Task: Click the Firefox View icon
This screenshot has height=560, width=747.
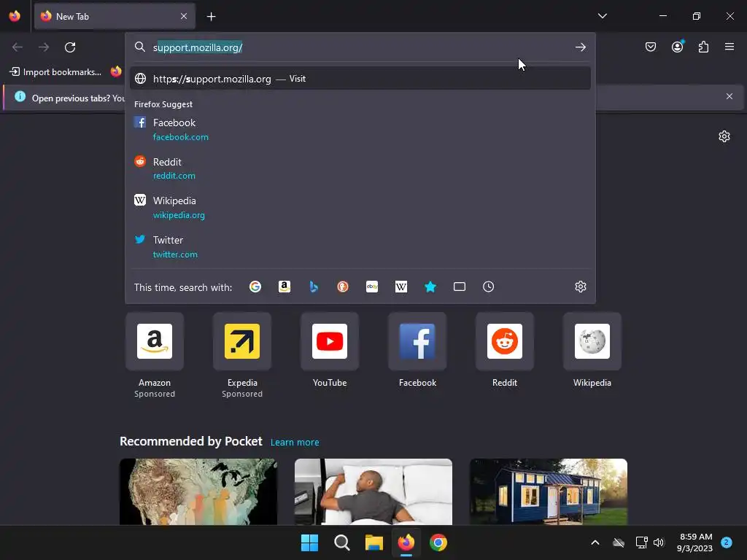Action: 15,16
